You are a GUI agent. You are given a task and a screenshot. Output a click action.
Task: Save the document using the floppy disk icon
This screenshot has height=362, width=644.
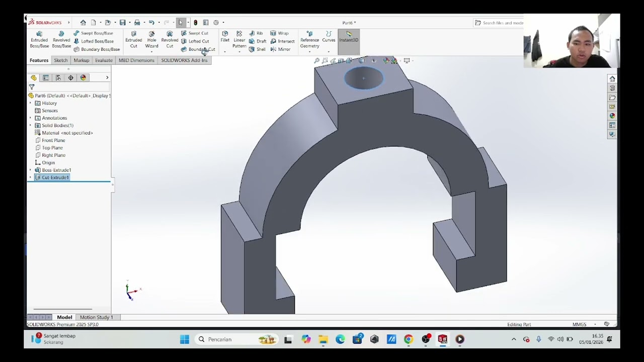[x=122, y=23]
